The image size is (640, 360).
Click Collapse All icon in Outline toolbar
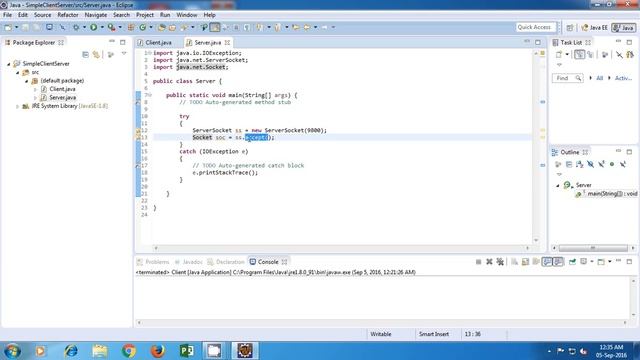(x=569, y=164)
